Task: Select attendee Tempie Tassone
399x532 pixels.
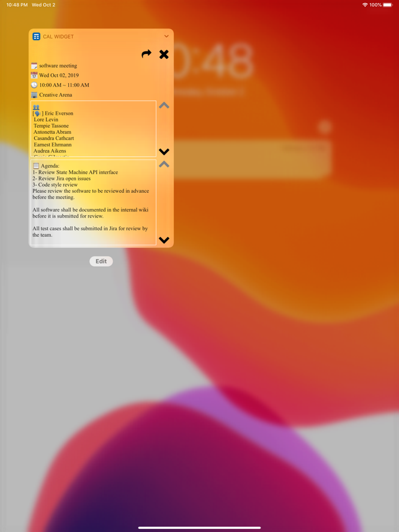Action: [51, 126]
